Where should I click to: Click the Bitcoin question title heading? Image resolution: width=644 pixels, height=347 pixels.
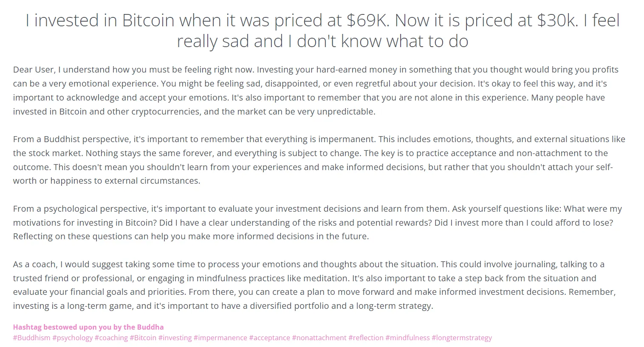point(322,31)
